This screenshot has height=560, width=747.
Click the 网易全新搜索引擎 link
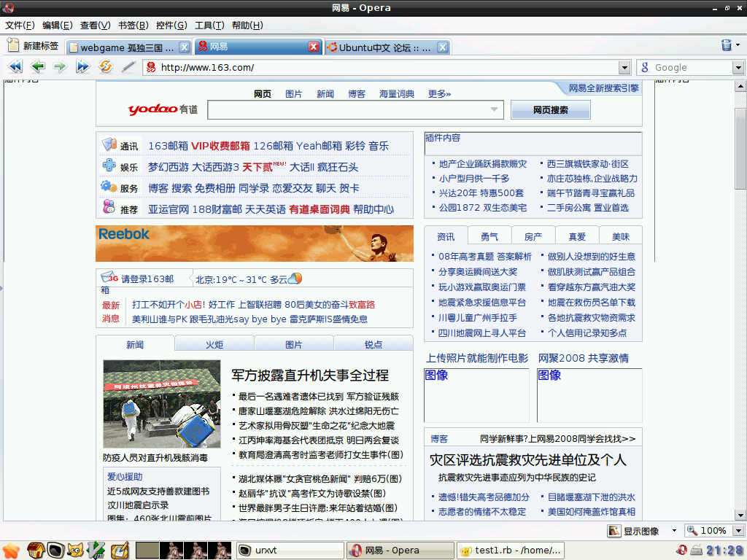pos(603,88)
